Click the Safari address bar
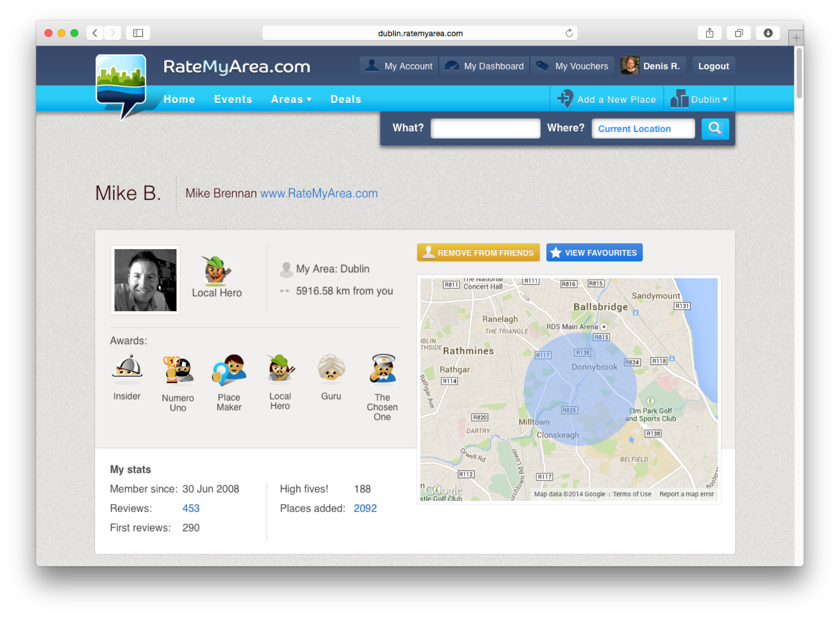Viewport: 840px width, 618px height. (420, 33)
